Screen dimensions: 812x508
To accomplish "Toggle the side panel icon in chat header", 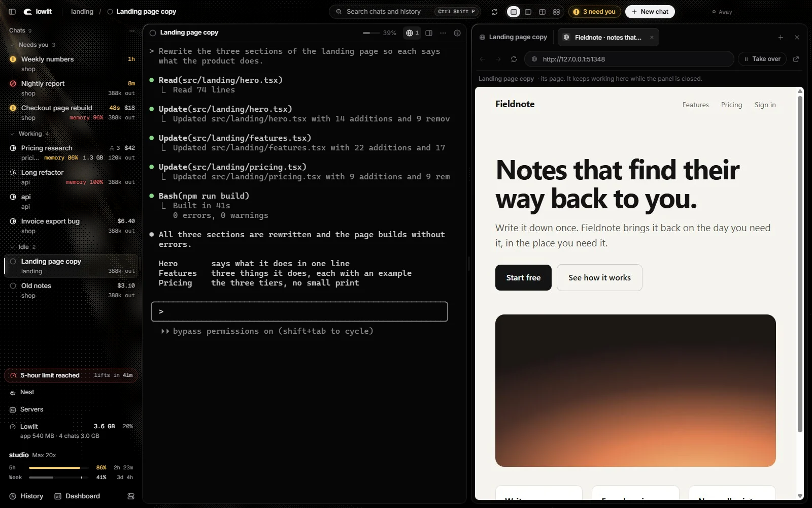I will (429, 33).
